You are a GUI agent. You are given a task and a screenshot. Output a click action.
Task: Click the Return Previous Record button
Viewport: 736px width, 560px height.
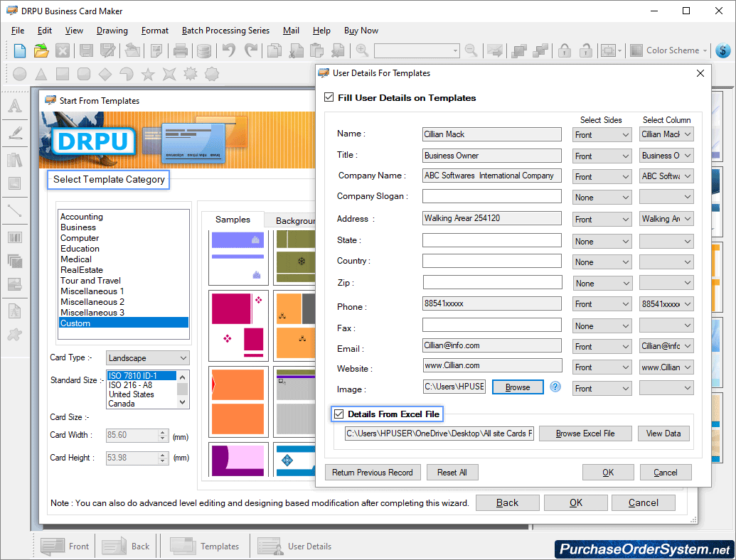373,473
